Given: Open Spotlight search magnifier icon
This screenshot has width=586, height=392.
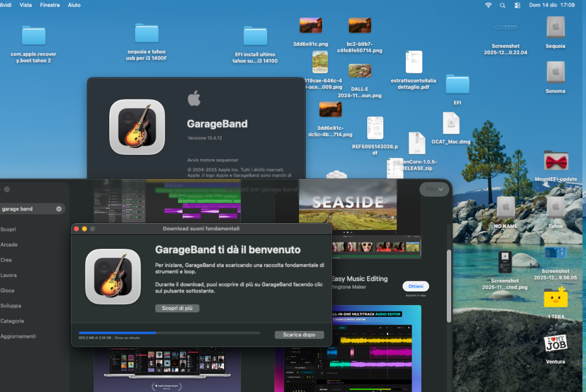Looking at the screenshot, I should coord(502,5).
